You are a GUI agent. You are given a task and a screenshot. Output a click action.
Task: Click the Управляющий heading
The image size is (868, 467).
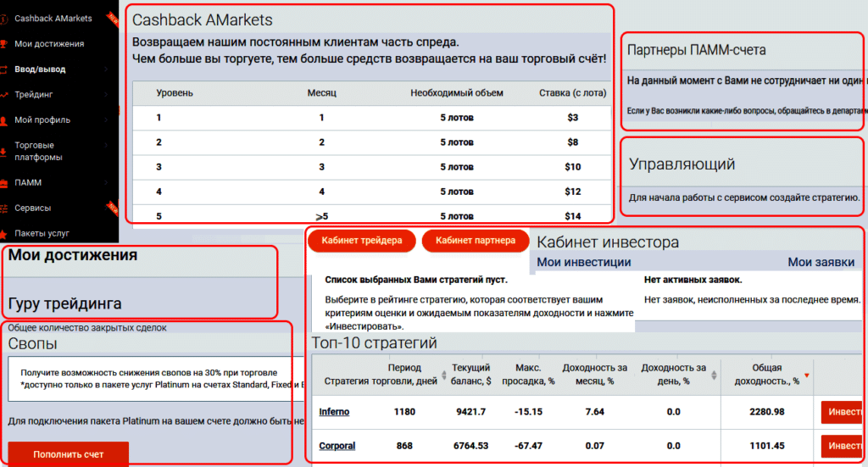point(682,164)
